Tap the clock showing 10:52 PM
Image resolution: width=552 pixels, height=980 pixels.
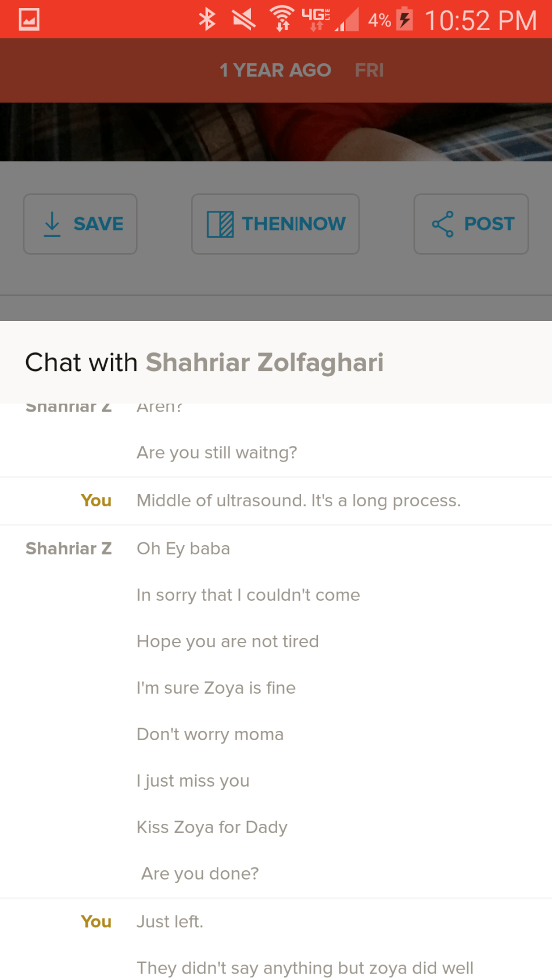481,21
